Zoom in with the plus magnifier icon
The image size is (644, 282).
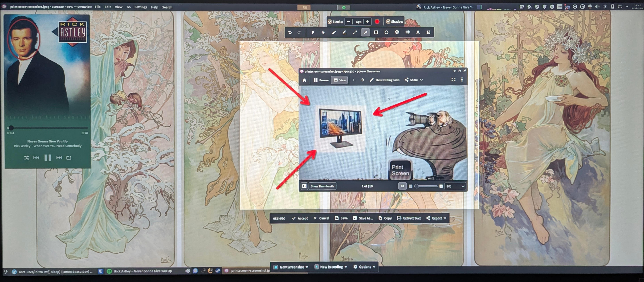[x=441, y=186]
